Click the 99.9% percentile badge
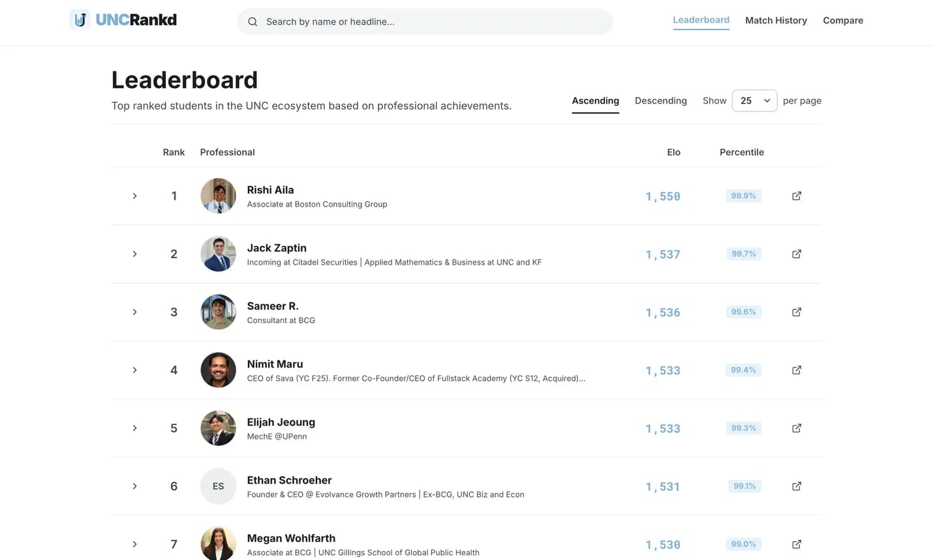Viewport: 933px width, 560px height. point(743,196)
